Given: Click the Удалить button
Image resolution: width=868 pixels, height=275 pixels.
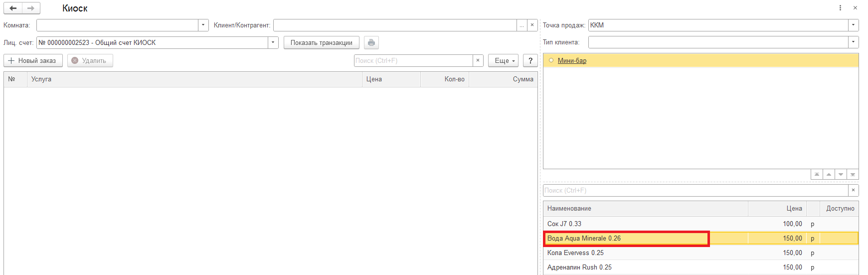Looking at the screenshot, I should click(90, 60).
